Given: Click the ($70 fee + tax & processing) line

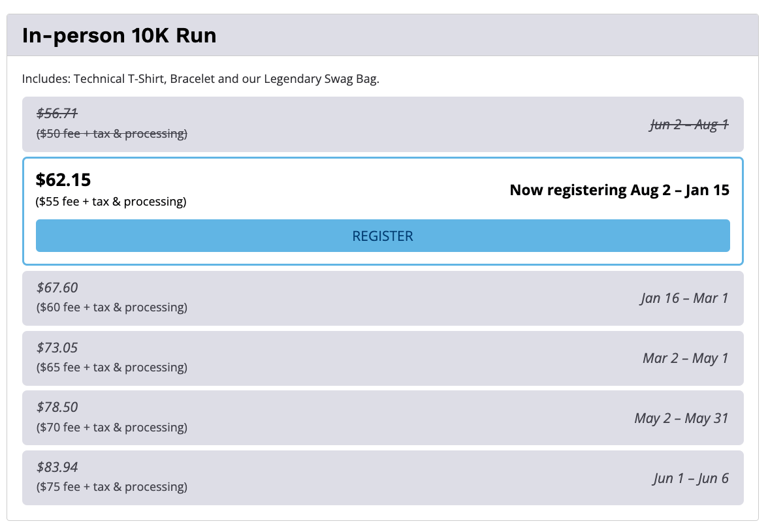Looking at the screenshot, I should (112, 428).
